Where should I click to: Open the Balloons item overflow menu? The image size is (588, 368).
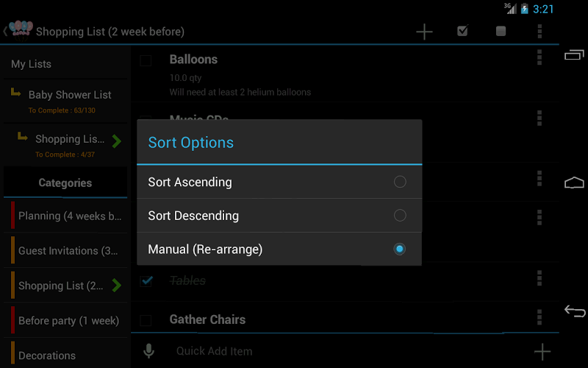(539, 58)
